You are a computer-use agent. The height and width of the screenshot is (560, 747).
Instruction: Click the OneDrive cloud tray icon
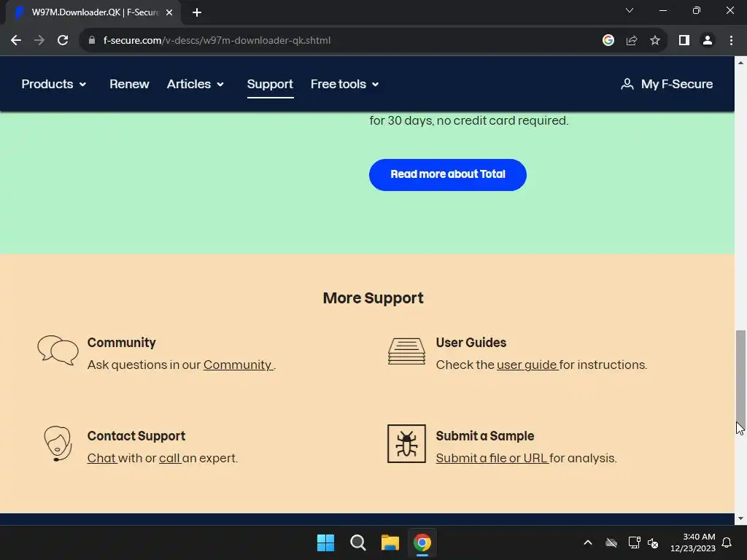pos(611,542)
